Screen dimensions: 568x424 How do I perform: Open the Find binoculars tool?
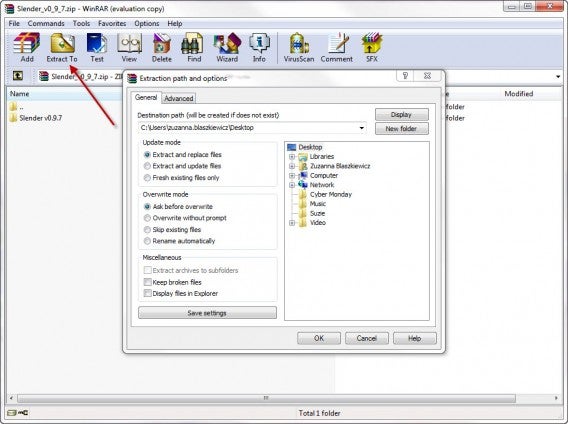click(x=193, y=47)
